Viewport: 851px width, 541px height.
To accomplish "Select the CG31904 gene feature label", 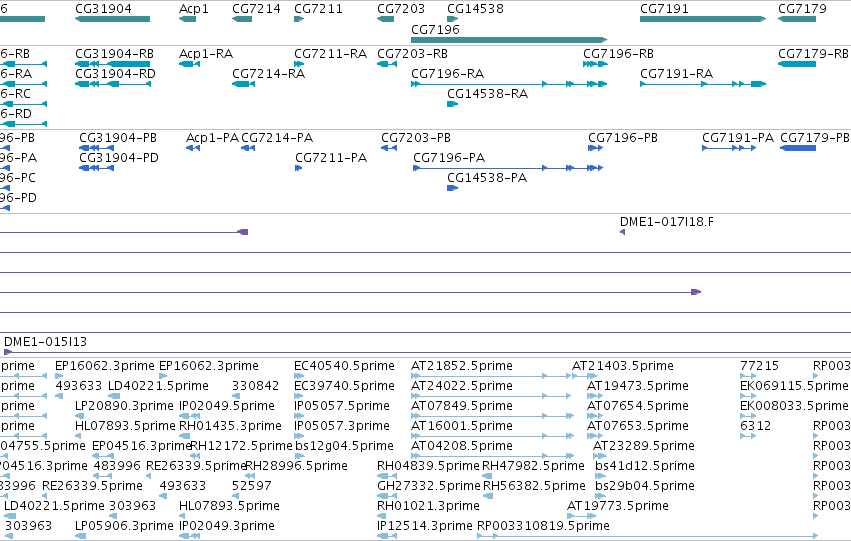I will [103, 9].
